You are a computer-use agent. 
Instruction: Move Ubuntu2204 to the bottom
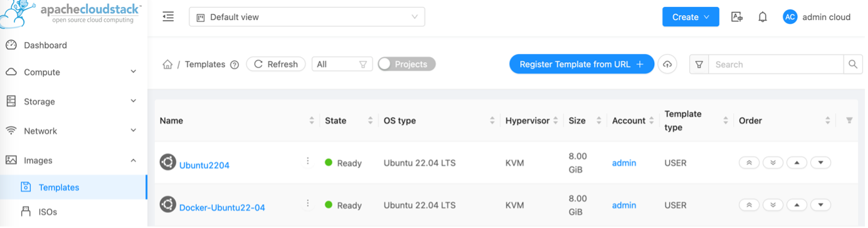point(773,163)
